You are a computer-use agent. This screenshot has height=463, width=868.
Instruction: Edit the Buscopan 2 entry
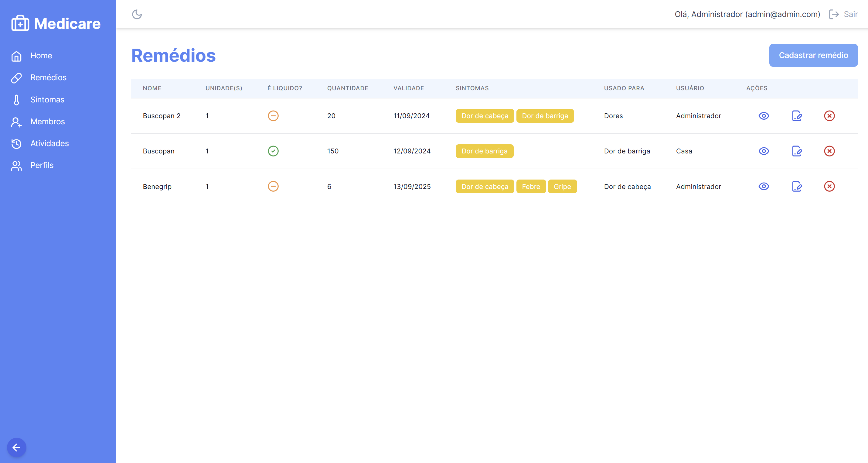point(797,116)
